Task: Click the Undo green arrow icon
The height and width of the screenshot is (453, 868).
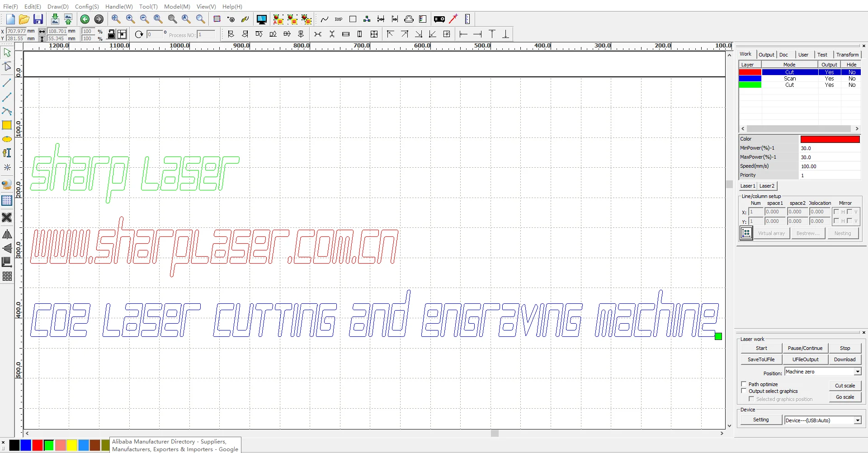Action: 85,19
